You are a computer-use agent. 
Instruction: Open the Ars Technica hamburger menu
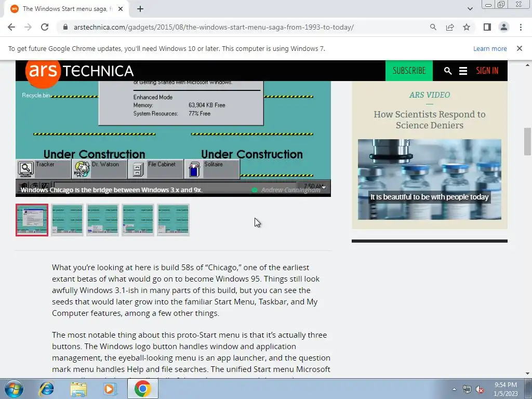[x=463, y=71]
